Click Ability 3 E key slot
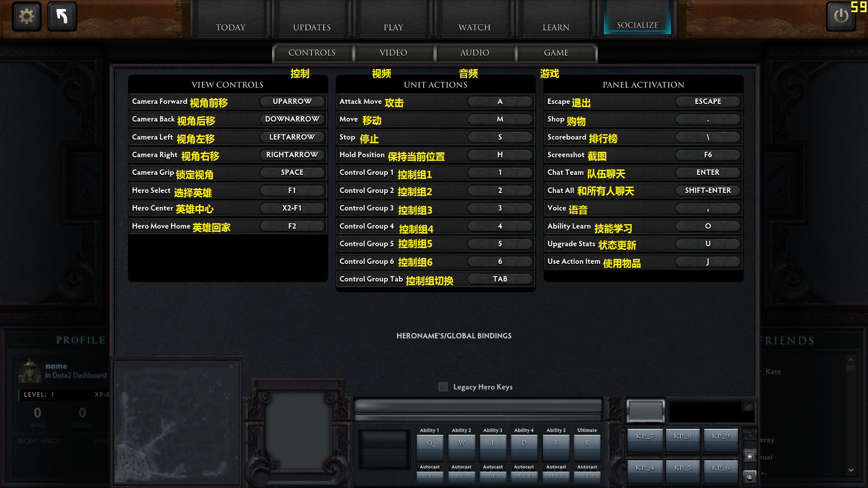Image resolution: width=868 pixels, height=488 pixels. [x=493, y=447]
